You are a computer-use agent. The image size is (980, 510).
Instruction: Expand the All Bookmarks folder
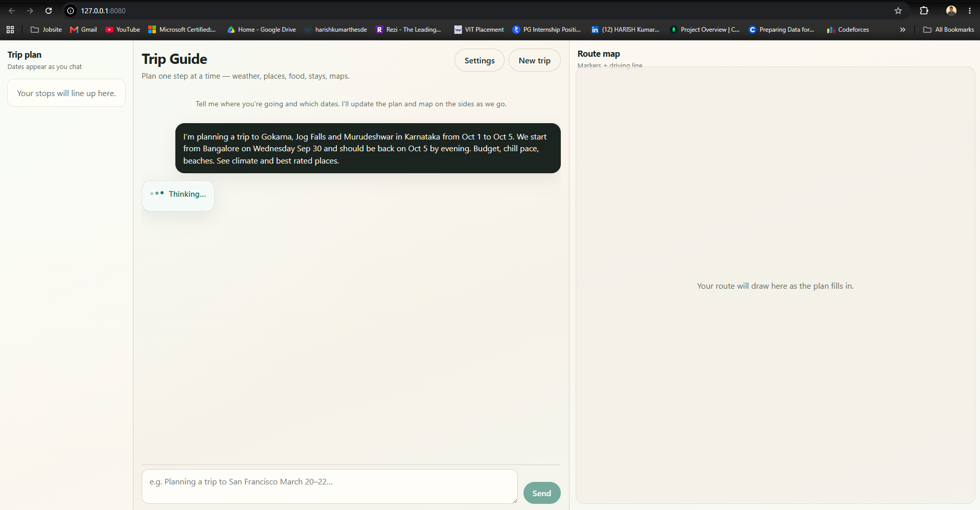click(x=949, y=30)
